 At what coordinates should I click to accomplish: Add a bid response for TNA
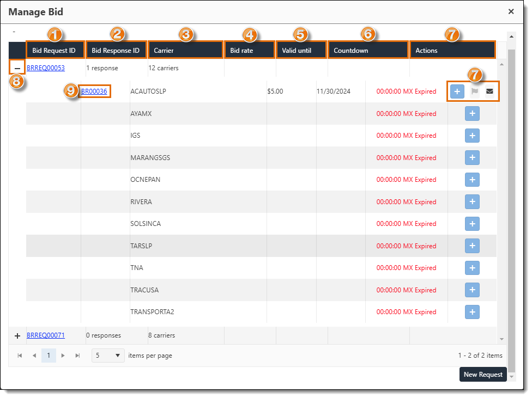click(472, 268)
